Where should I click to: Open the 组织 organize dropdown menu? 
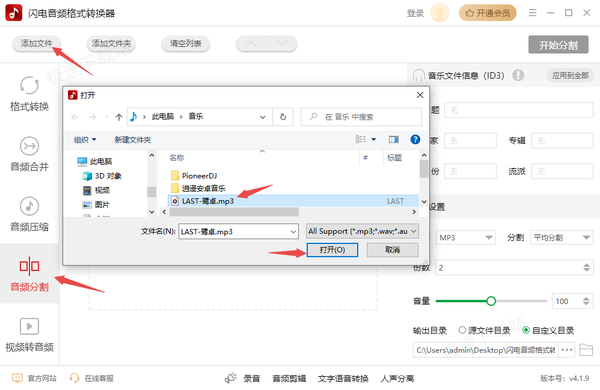point(85,140)
